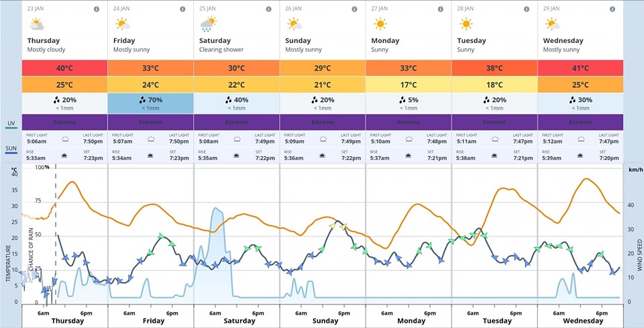Click Saturday's 7:22pm sunset time
The height and width of the screenshot is (328, 644).
click(266, 158)
